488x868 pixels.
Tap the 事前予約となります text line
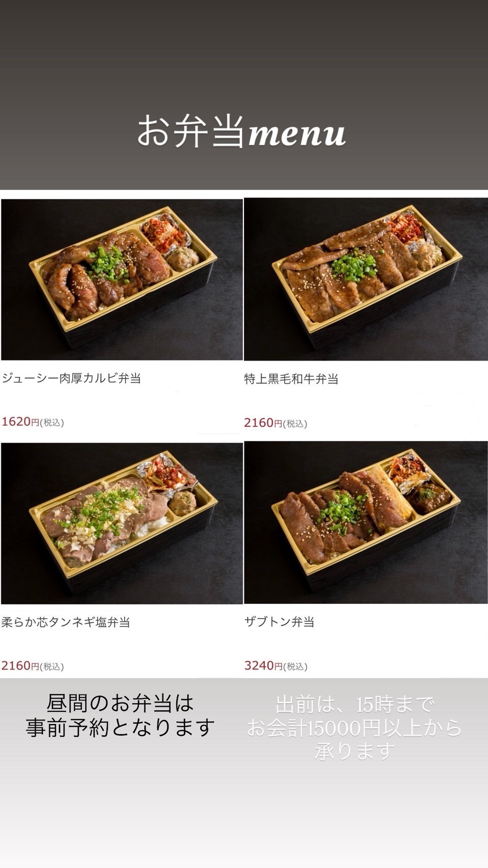[120, 728]
